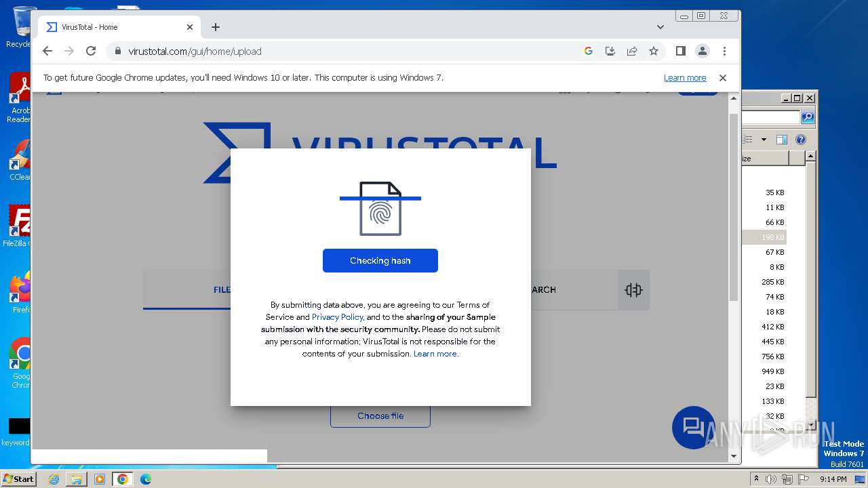The width and height of the screenshot is (868, 488).
Task: Open the Privacy Policy link
Action: [338, 317]
